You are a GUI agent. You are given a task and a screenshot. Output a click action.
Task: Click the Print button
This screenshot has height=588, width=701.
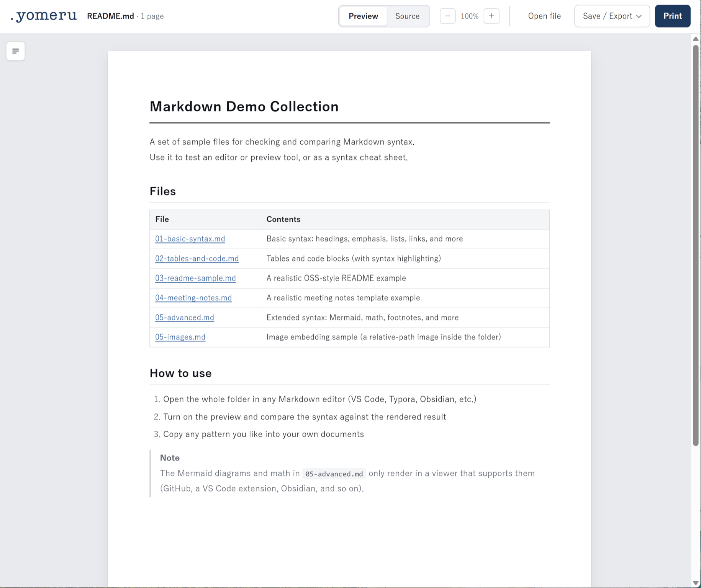pyautogui.click(x=672, y=16)
